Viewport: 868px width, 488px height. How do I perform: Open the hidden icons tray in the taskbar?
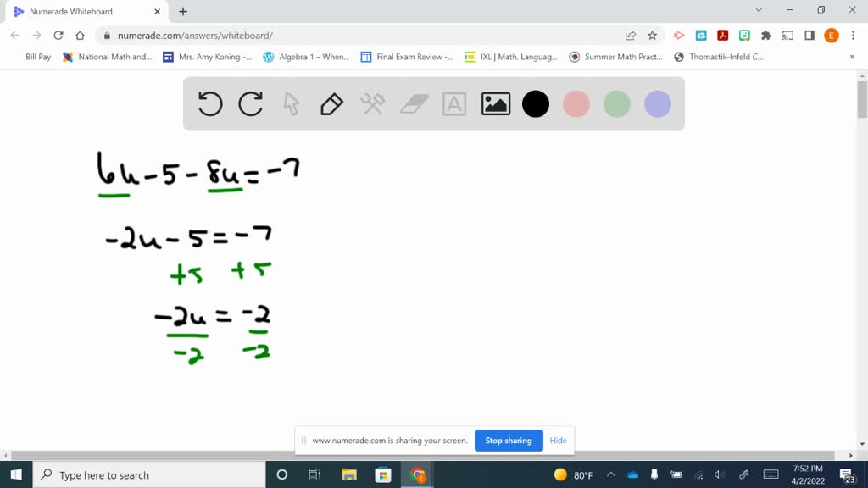tap(609, 475)
